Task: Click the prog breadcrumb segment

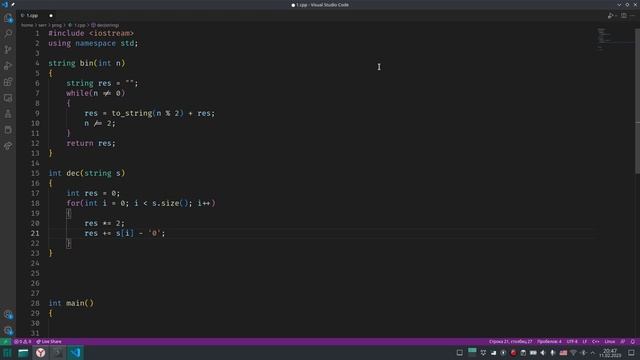Action: coord(56,25)
